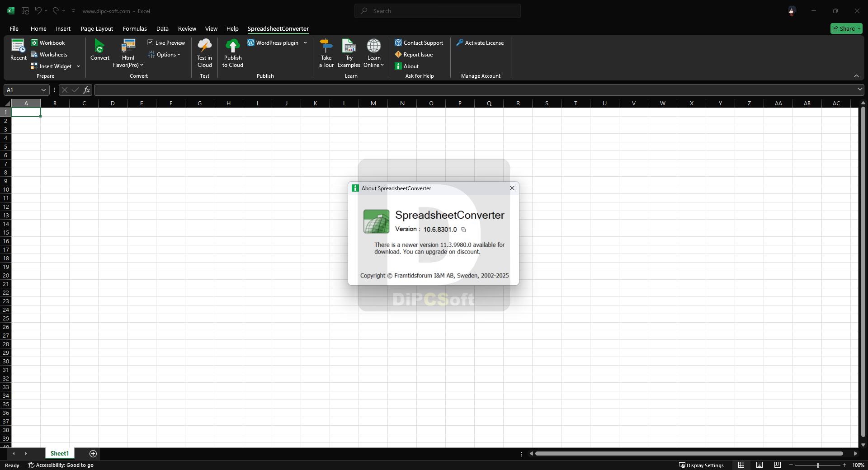Switch to the Formulas tab
The height and width of the screenshot is (470, 868).
[x=135, y=28]
